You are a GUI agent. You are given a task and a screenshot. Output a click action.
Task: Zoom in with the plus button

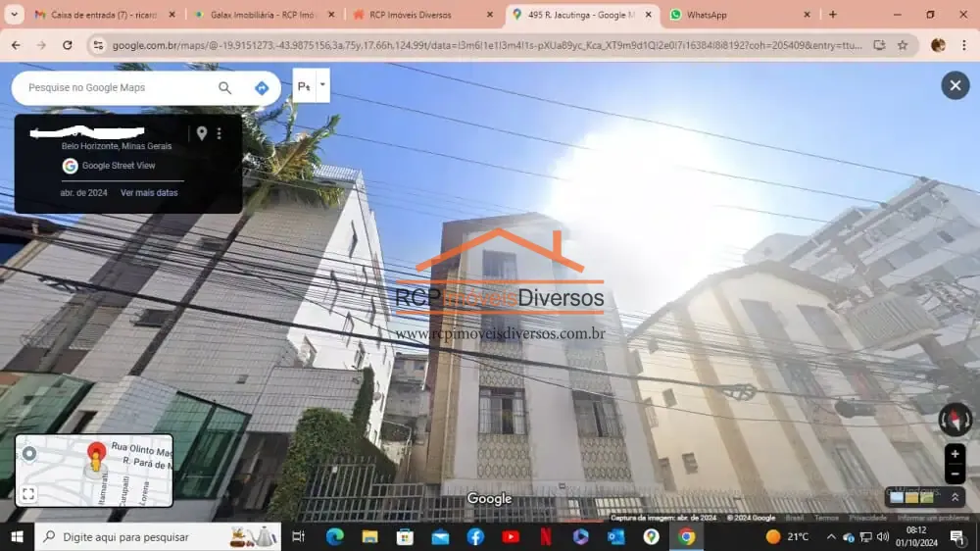coord(955,454)
